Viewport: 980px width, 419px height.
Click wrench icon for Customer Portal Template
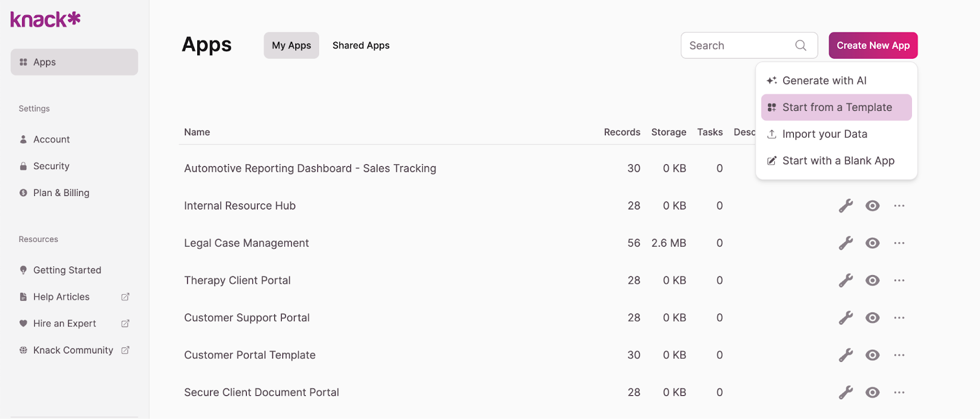click(846, 355)
